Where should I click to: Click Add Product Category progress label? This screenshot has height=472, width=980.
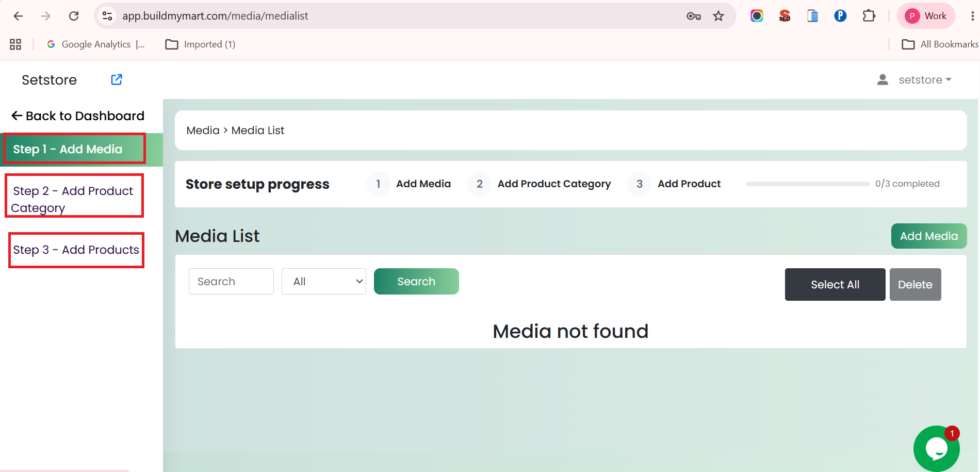pos(554,184)
